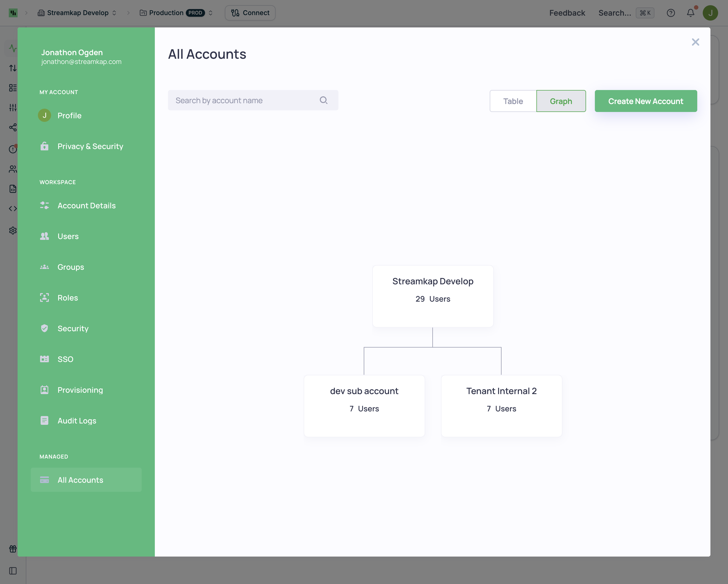Open the topology list sidebar icon
Image resolution: width=728 pixels, height=584 pixels.
pos(13,88)
